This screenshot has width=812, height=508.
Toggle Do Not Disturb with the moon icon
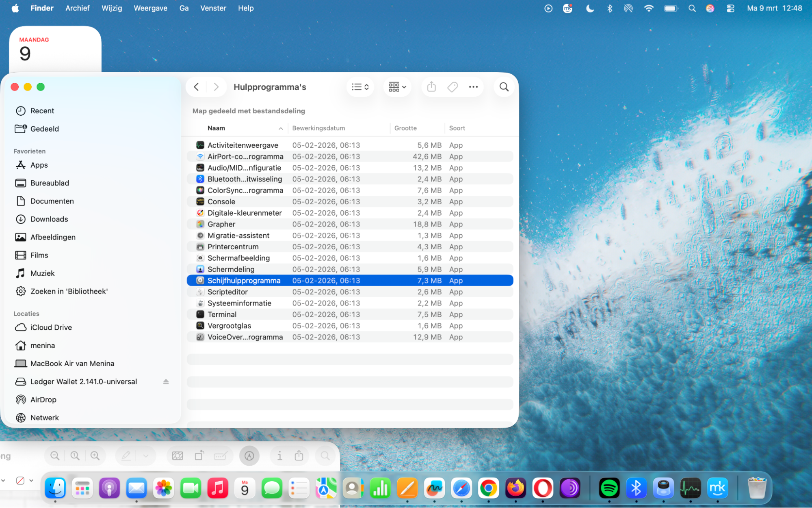point(590,8)
